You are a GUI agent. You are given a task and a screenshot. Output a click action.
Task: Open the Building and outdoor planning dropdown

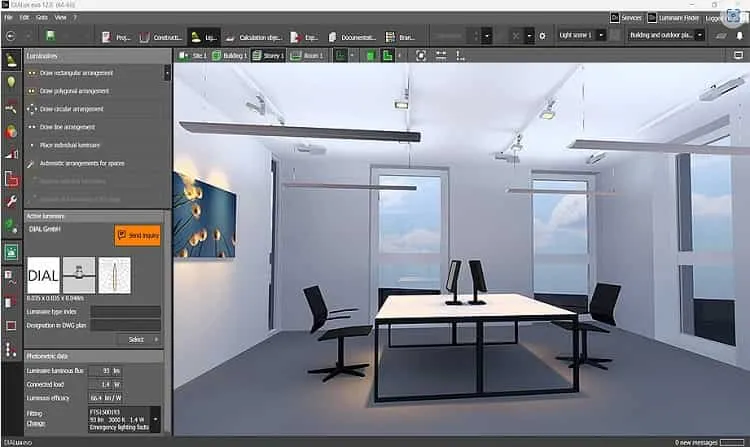[x=665, y=35]
